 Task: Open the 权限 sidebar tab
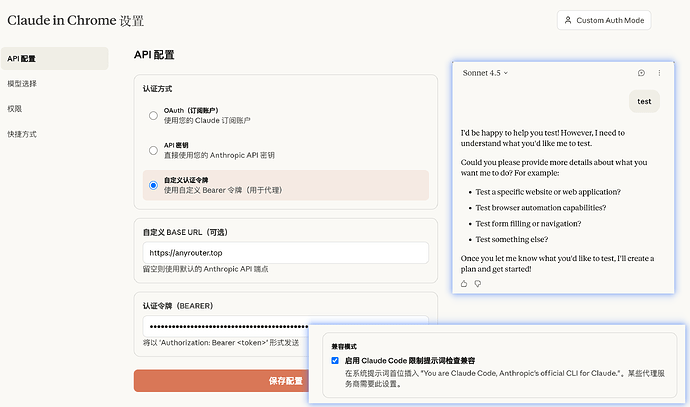[x=15, y=109]
